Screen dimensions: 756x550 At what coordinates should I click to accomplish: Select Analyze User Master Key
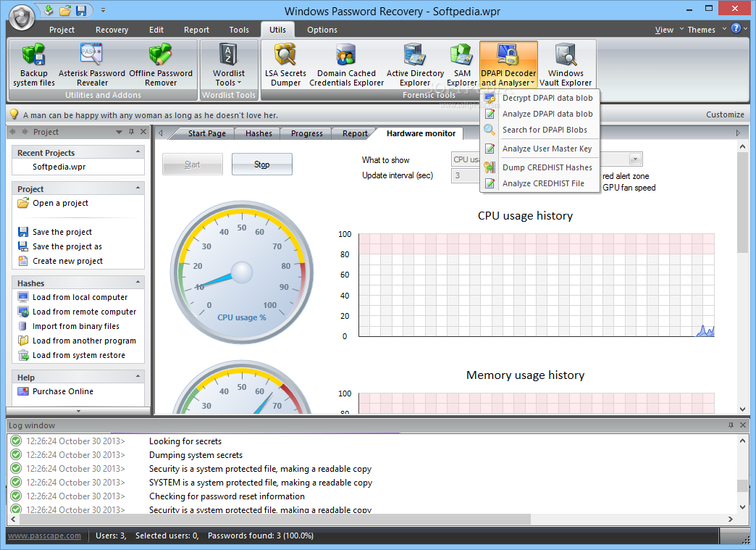click(540, 149)
